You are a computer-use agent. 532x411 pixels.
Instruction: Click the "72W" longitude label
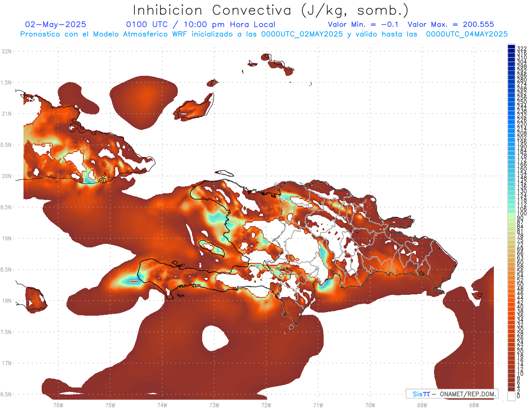click(x=266, y=405)
